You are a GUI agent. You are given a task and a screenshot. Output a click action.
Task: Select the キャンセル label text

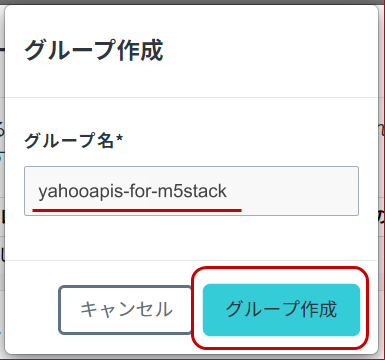(x=126, y=309)
